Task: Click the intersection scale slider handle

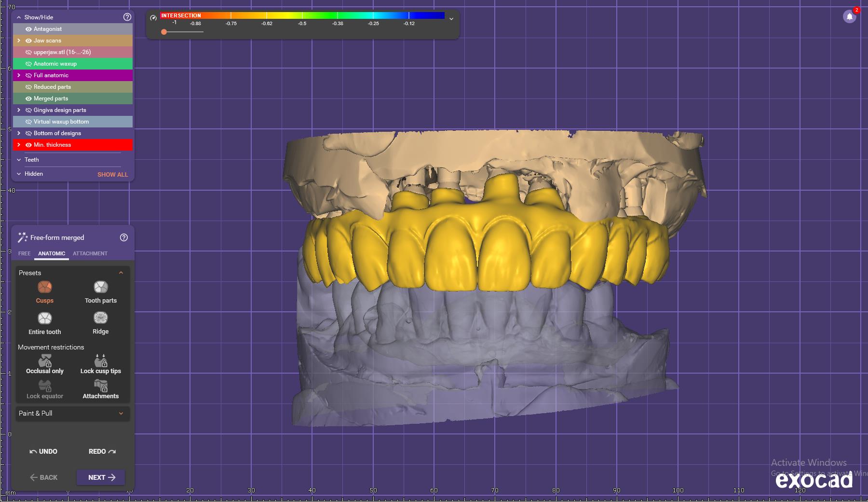Action: (164, 32)
